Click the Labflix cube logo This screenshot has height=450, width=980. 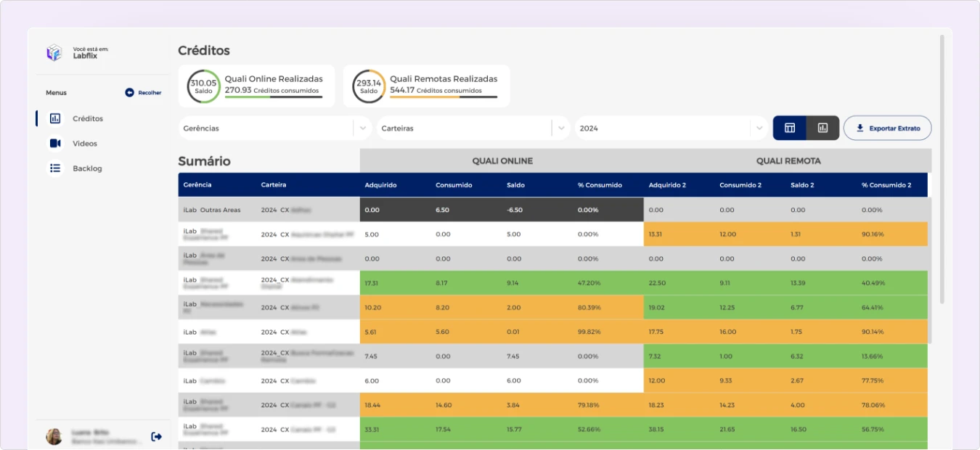[x=54, y=52]
